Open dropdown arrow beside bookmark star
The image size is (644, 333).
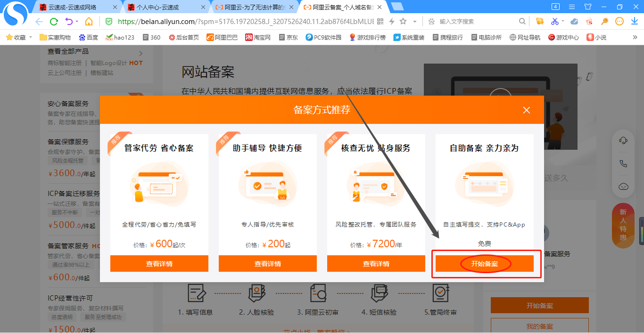click(415, 22)
